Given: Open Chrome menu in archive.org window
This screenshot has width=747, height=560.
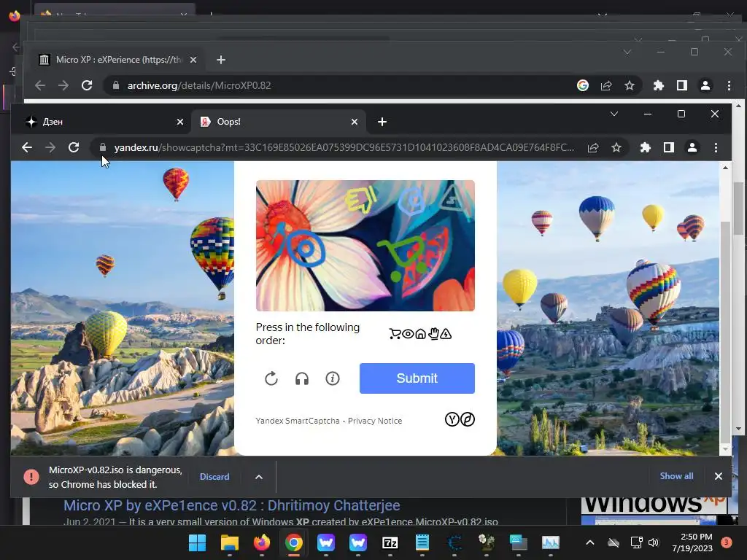Looking at the screenshot, I should 729,85.
